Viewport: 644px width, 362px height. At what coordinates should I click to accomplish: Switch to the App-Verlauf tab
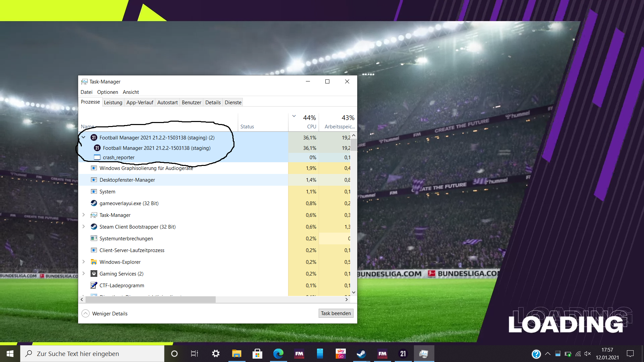(x=140, y=102)
